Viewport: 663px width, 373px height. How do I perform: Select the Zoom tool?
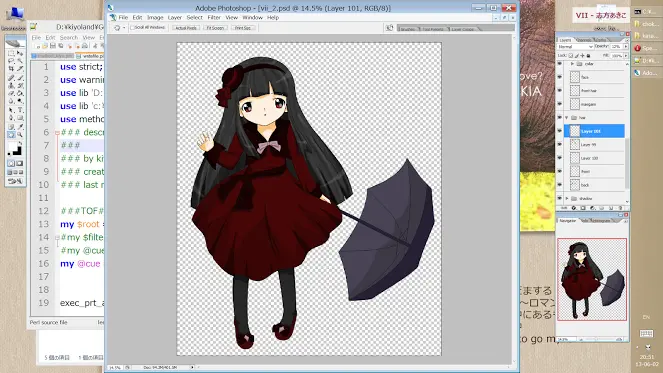[20, 134]
